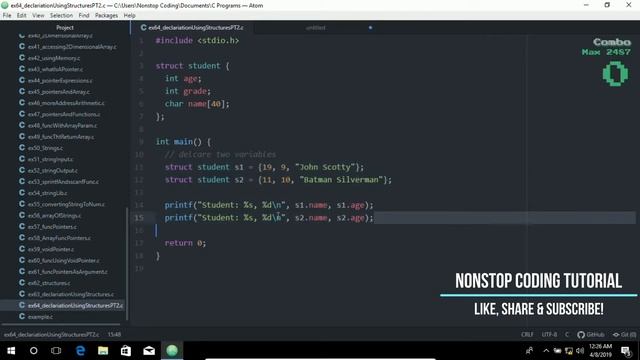
Task: Open the Find menu
Action: (x=84, y=16)
